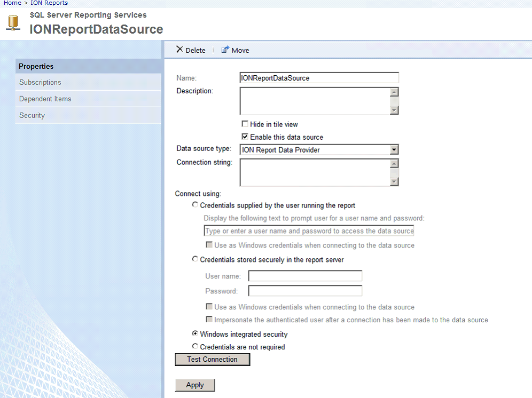Click the Apply button
The image size is (532, 398).
point(195,385)
